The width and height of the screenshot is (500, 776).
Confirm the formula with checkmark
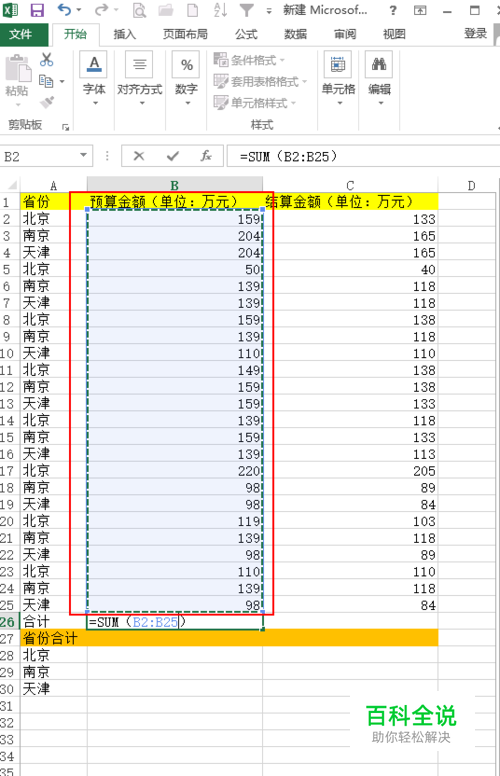173,156
